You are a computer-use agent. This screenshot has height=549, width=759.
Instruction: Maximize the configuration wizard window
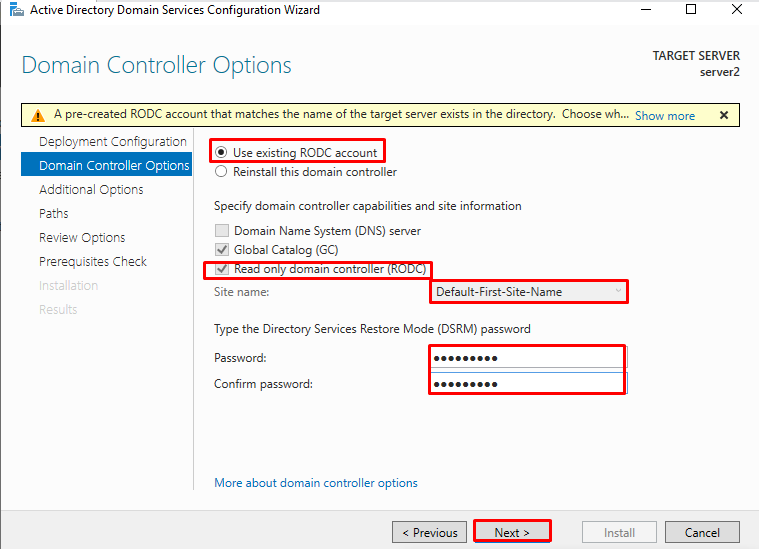[x=691, y=9]
